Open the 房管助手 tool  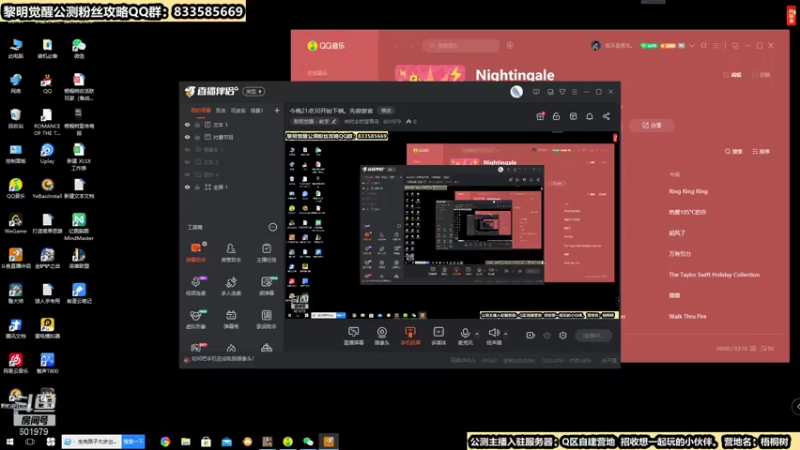(231, 253)
